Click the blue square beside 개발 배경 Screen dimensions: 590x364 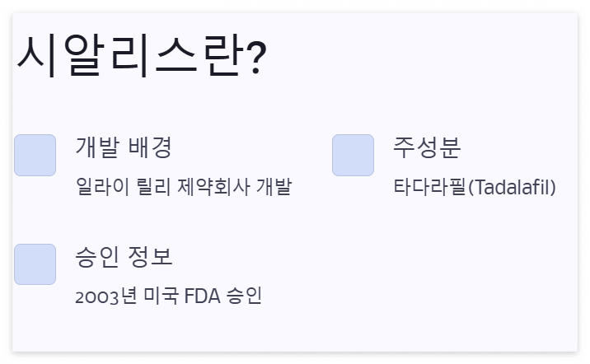point(35,155)
